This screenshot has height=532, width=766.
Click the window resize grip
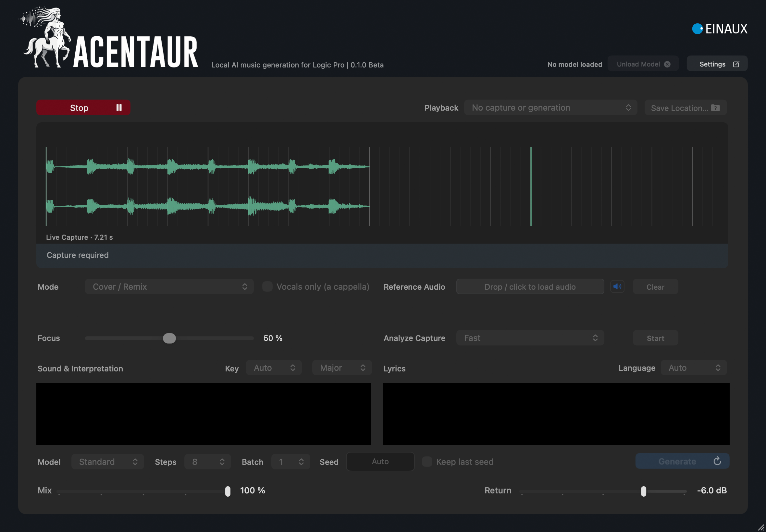pyautogui.click(x=761, y=527)
